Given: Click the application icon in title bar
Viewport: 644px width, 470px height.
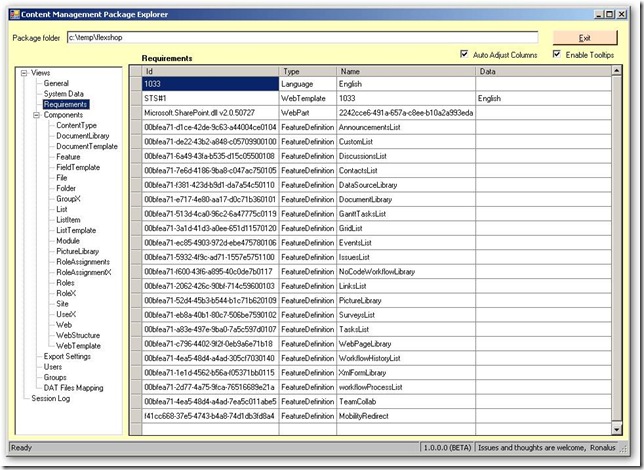Looking at the screenshot, I should (x=15, y=14).
